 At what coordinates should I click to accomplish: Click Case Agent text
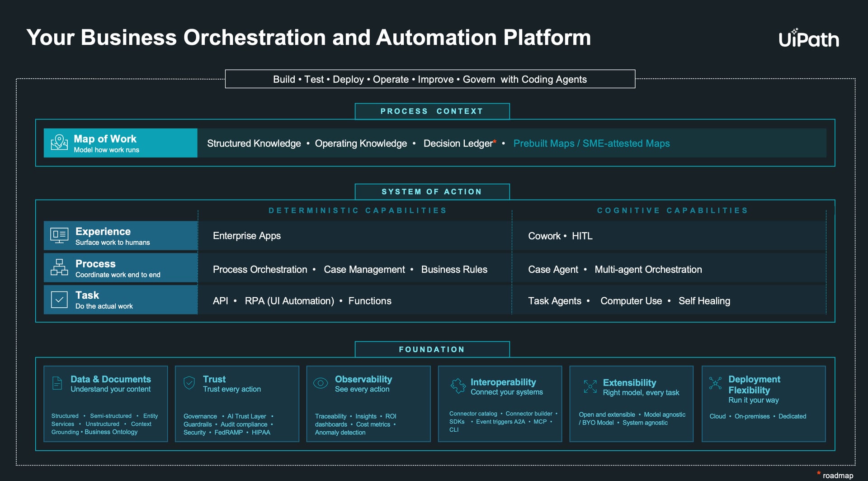[553, 269]
